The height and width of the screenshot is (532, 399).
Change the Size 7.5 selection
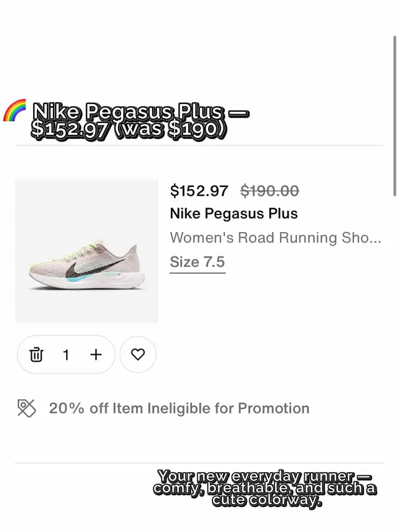[197, 262]
